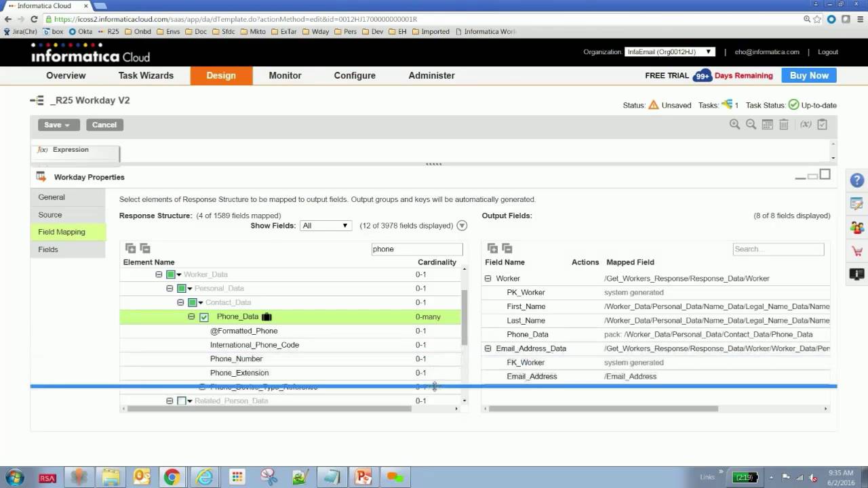Toggle the Worker_Data checkbox
This screenshot has width=868, height=488.
click(x=171, y=274)
